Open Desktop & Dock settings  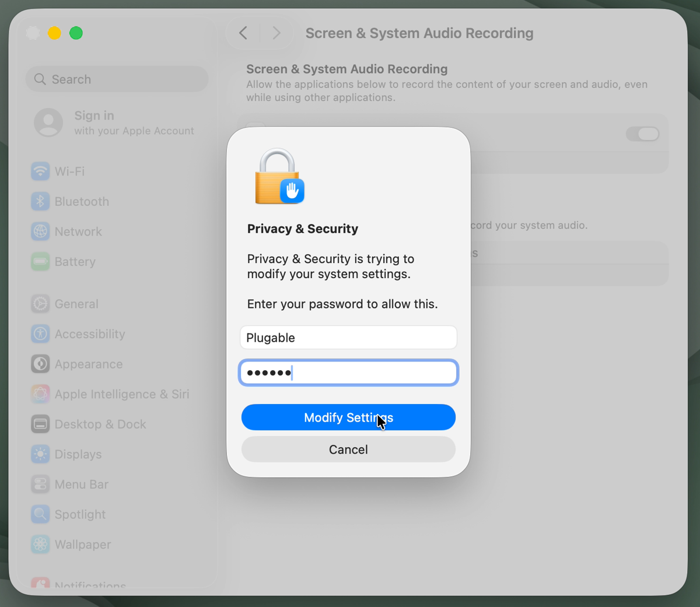click(100, 424)
